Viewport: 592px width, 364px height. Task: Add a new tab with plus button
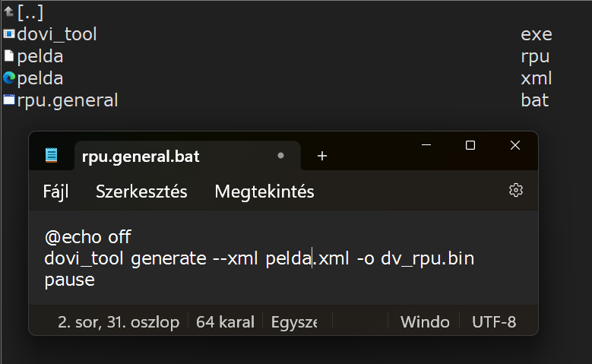(322, 156)
